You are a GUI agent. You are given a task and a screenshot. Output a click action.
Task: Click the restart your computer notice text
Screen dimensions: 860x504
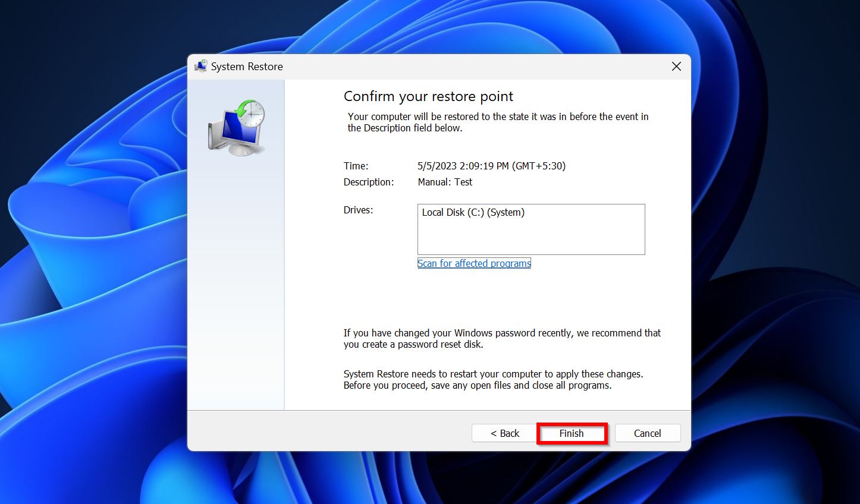492,380
